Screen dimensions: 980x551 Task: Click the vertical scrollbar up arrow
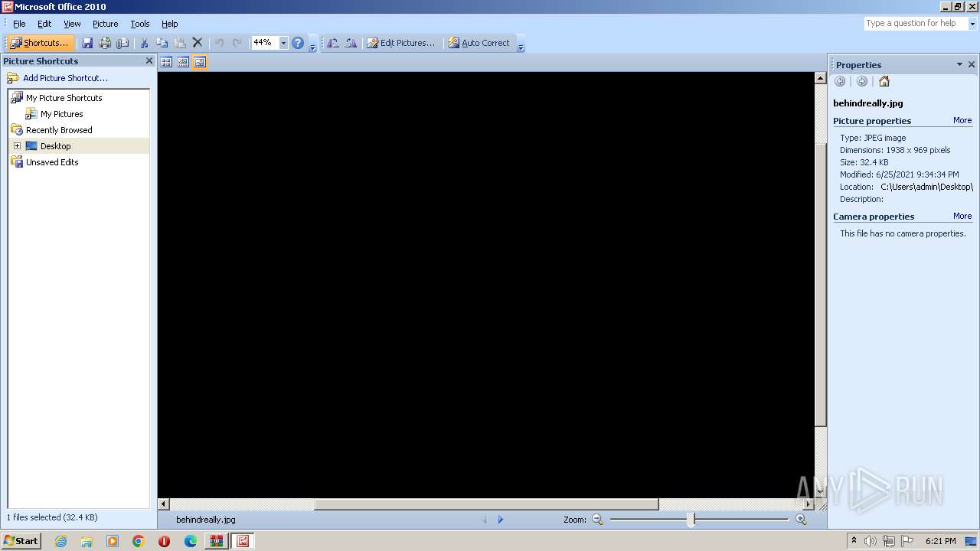coord(821,78)
